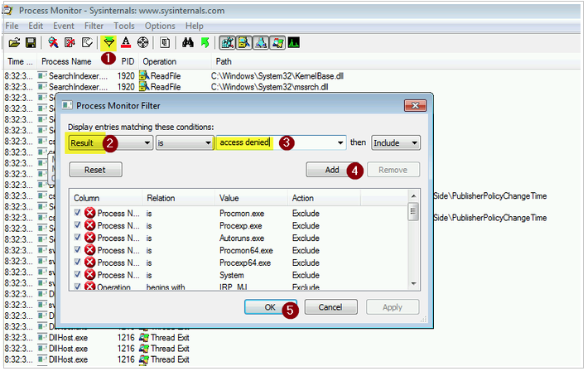Viewport: 588px width, 371px height.
Task: Toggle the Autoscroll toolbar icon
Action: click(x=70, y=43)
